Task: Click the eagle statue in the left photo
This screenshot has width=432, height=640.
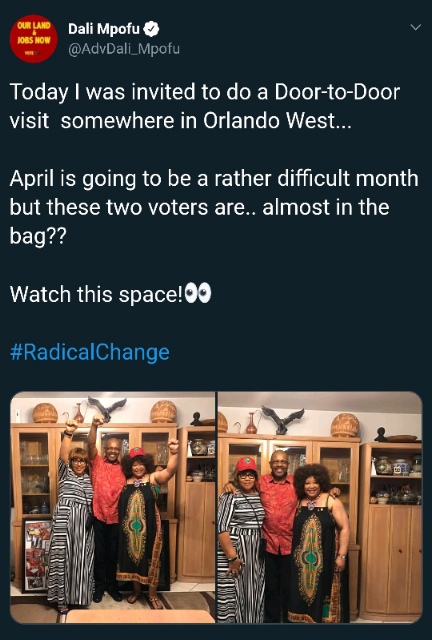Action: click(x=107, y=409)
